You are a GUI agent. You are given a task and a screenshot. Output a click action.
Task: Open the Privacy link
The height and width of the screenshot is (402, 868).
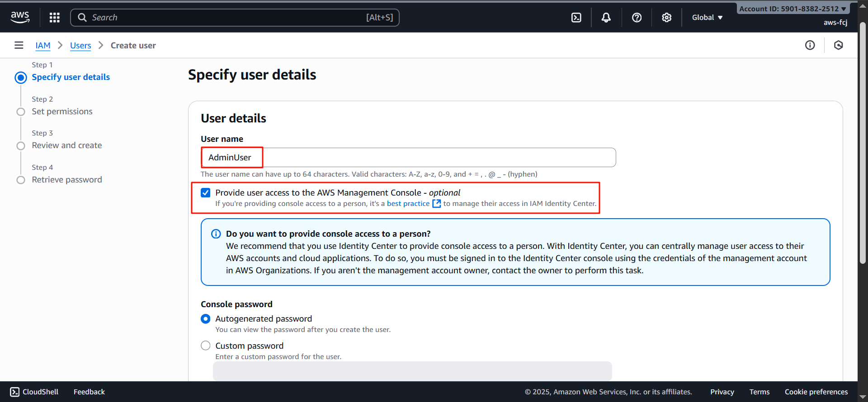point(722,392)
